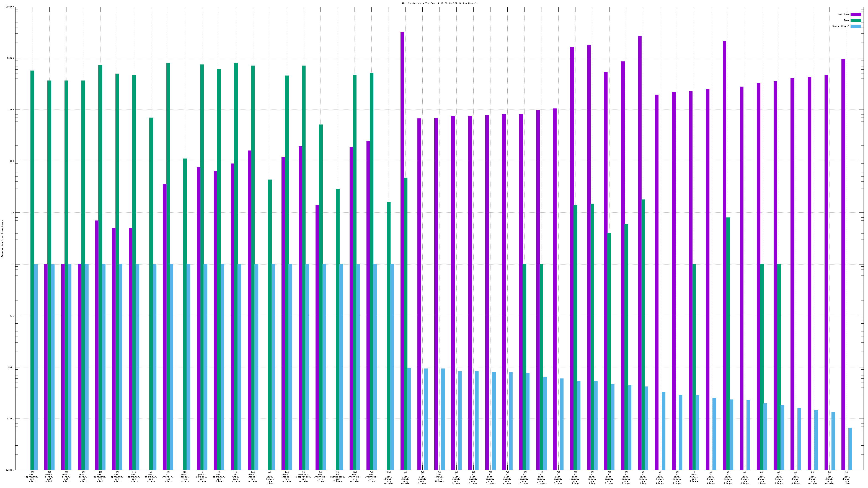This screenshot has width=868, height=488.
Task: Select the ubl.unsubscore.com 2 hops label
Action: (x=338, y=477)
